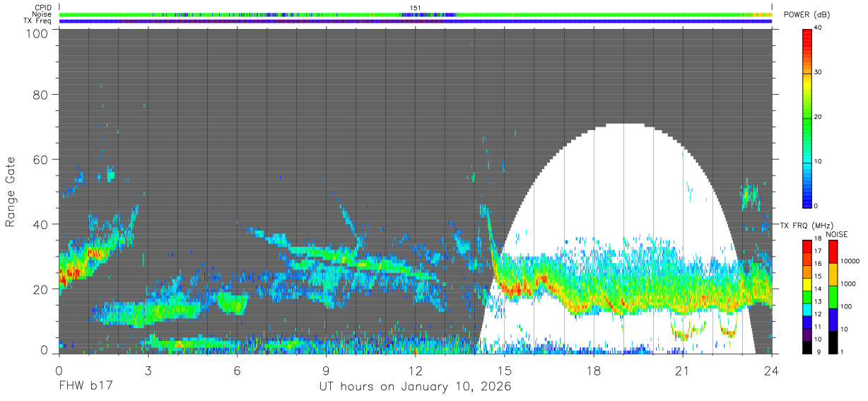Image resolution: width=868 pixels, height=401 pixels.
Task: Click the 12 tick on the UT hours axis
Action: coord(415,370)
